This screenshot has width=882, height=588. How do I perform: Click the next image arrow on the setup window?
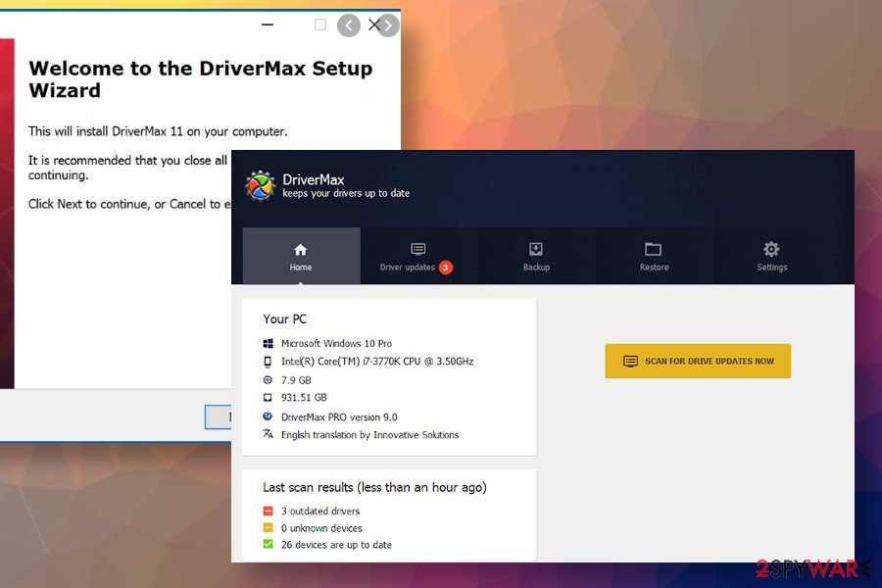point(388,25)
